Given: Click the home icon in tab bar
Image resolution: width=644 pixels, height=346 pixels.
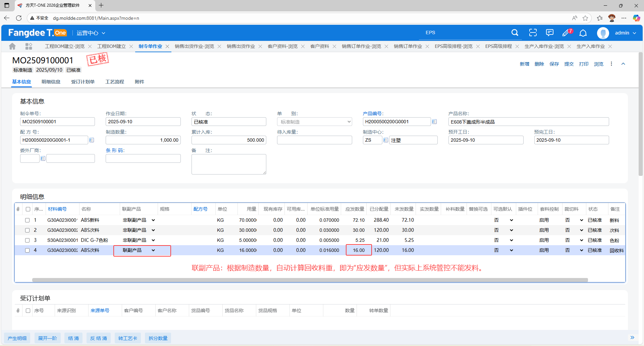Looking at the screenshot, I should coord(12,46).
